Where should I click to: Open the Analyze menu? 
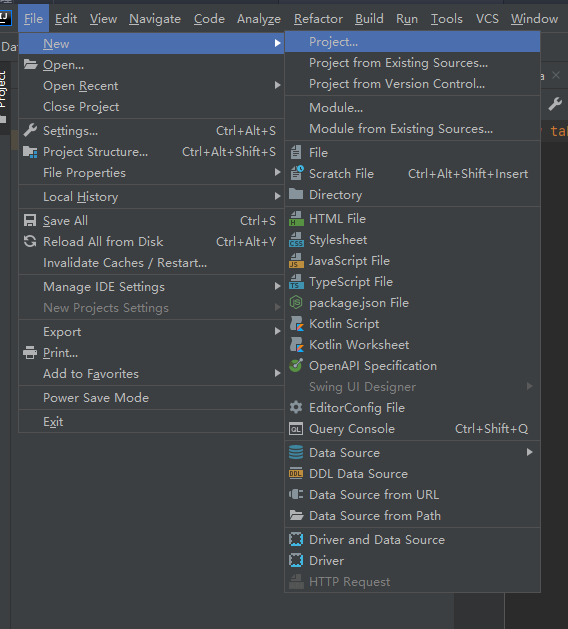[259, 19]
